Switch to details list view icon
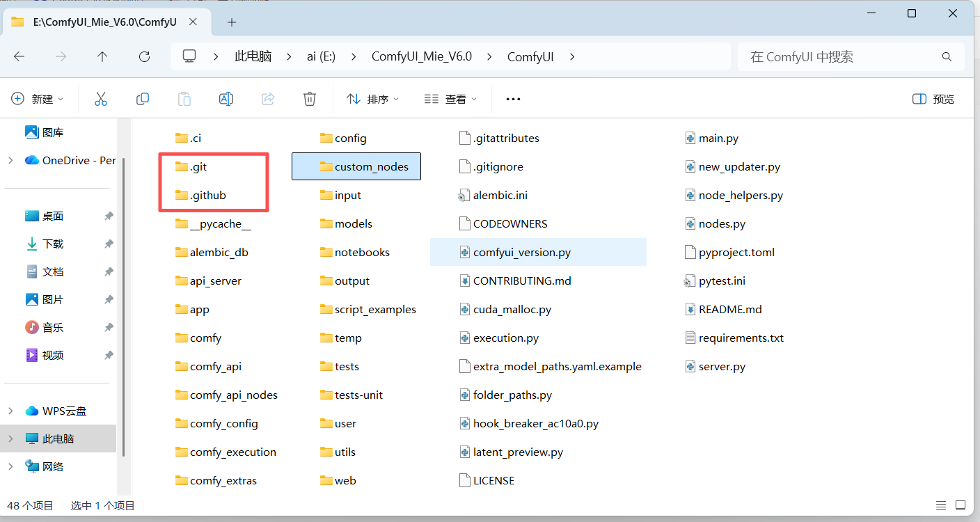This screenshot has height=522, width=980. (941, 505)
